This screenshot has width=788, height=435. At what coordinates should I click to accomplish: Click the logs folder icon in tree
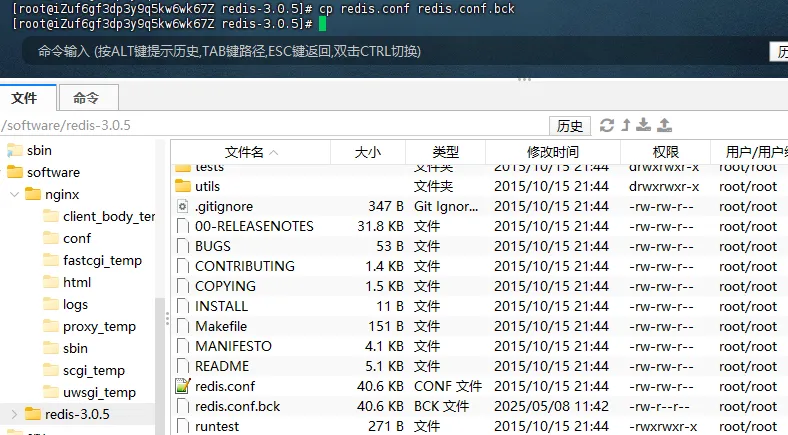click(51, 304)
